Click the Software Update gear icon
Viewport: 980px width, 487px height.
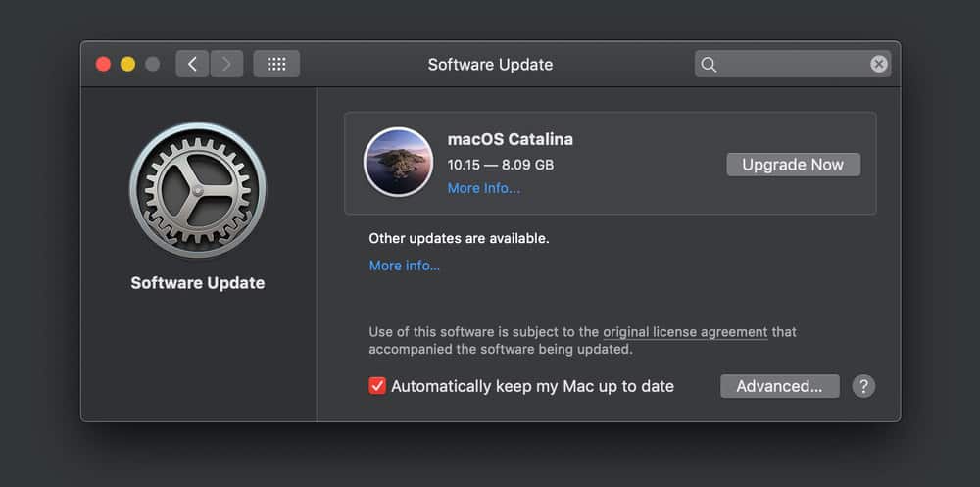(197, 190)
